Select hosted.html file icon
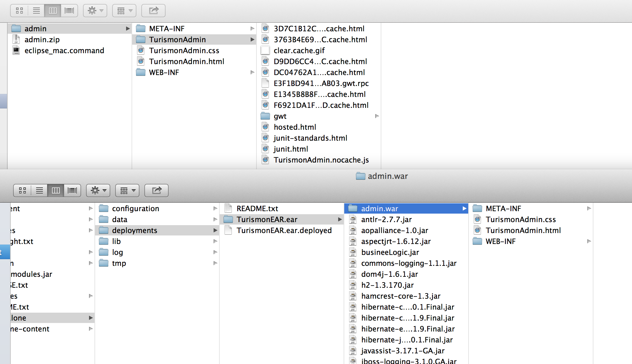632x364 pixels. (265, 127)
